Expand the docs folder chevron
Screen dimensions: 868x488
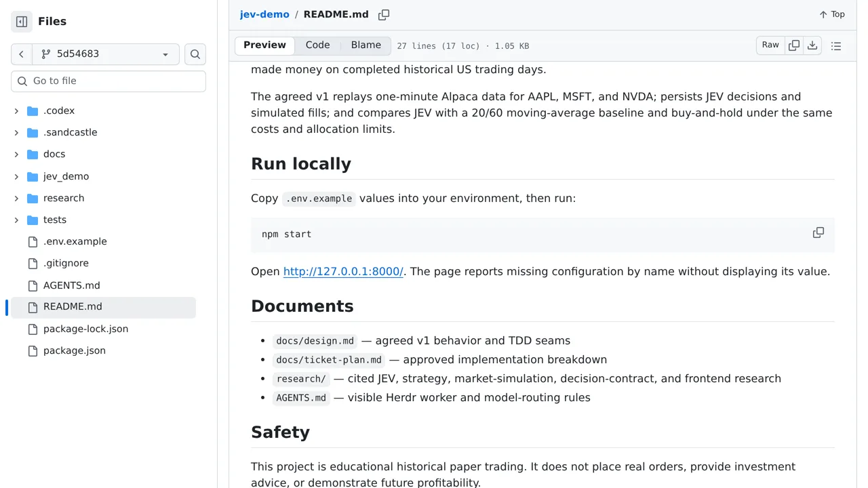pos(16,155)
